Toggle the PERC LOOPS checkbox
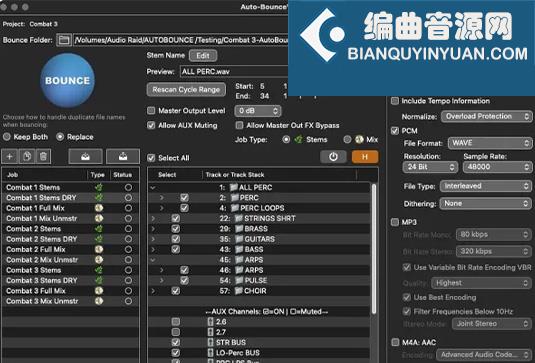This screenshot has height=363, width=535. [x=184, y=208]
